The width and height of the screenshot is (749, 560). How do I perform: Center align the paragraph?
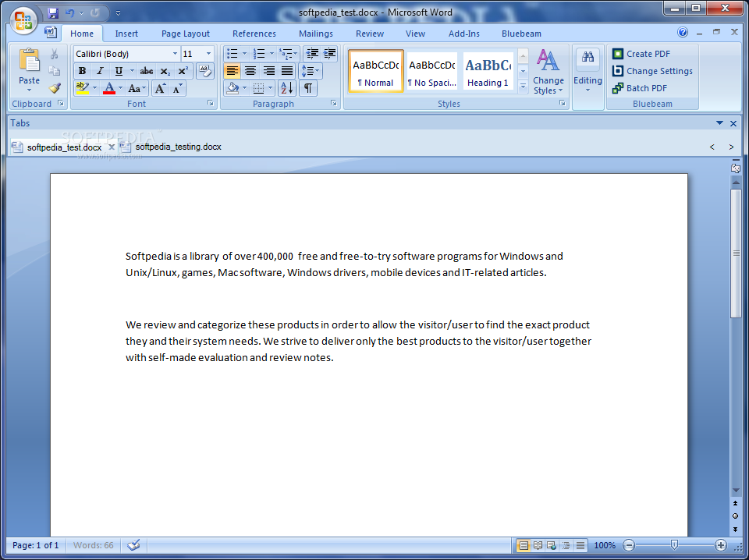250,71
